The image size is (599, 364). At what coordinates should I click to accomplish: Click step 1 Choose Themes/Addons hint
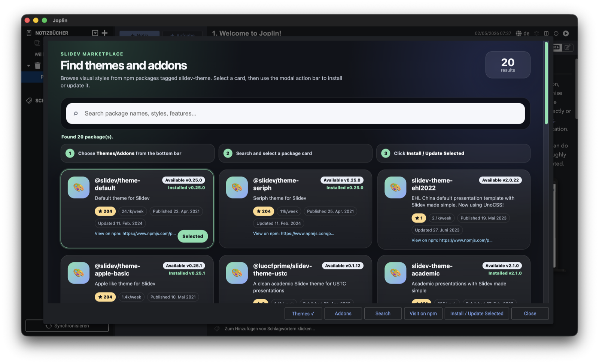(x=137, y=153)
